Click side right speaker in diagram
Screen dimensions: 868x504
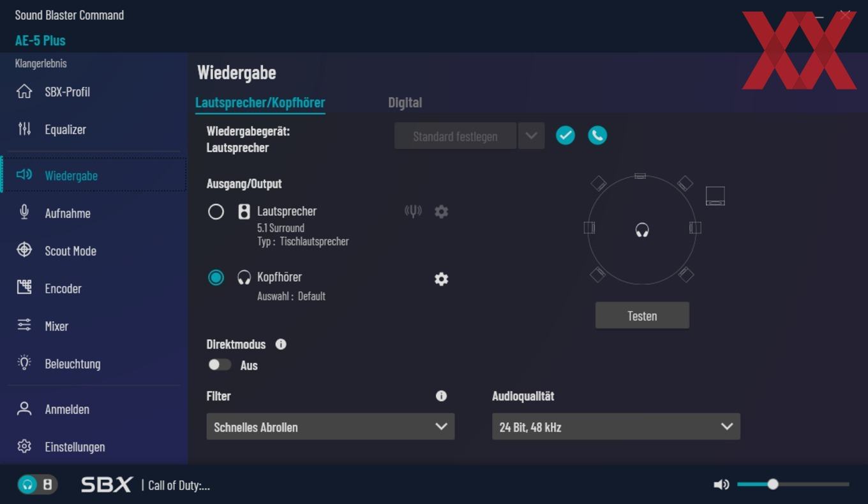coord(695,227)
